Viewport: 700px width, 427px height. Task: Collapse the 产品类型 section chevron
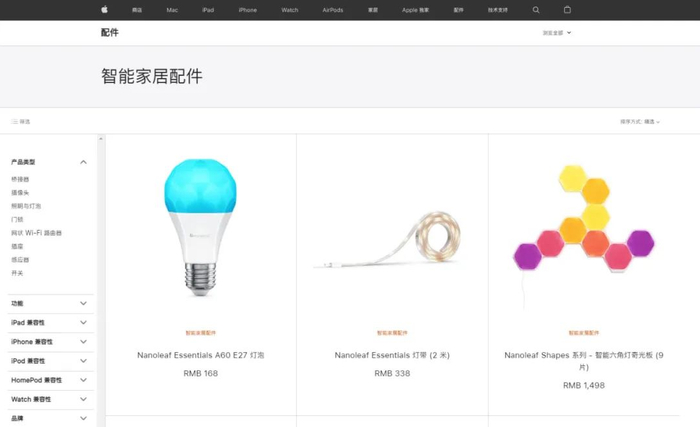pos(83,162)
